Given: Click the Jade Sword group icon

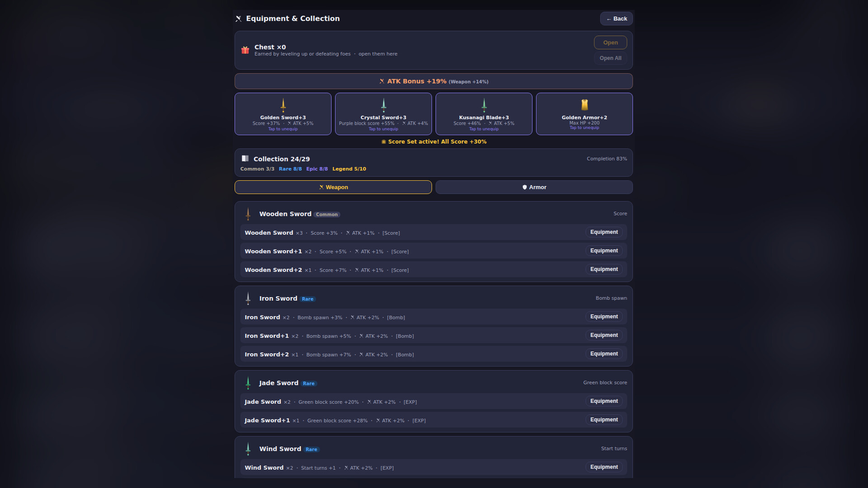Looking at the screenshot, I should click(248, 383).
